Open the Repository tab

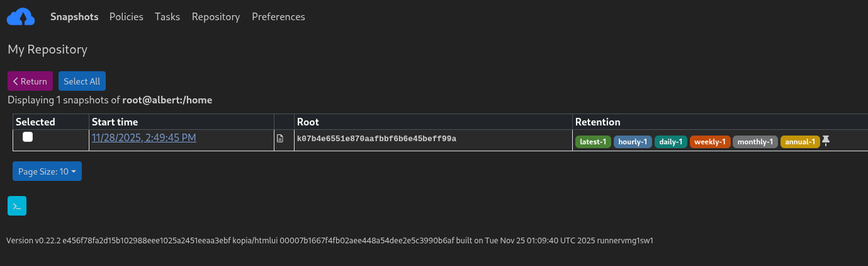(216, 17)
